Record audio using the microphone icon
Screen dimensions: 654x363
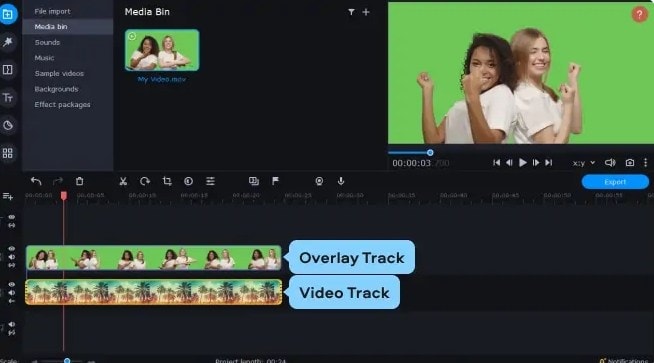tap(341, 181)
